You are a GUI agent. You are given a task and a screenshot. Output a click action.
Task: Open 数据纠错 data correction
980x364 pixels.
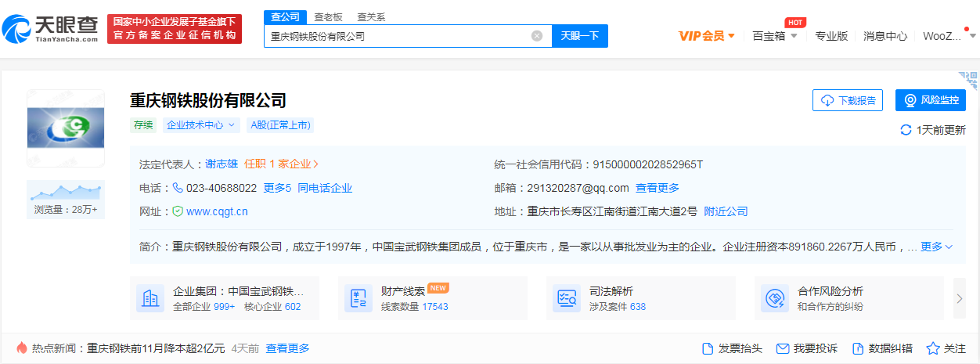(x=882, y=348)
